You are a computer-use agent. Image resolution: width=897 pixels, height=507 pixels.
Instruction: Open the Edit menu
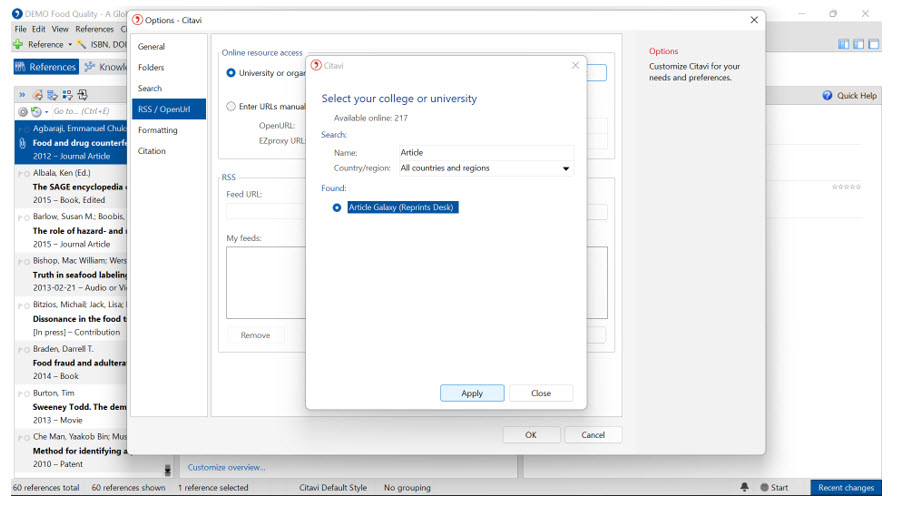[x=39, y=29]
